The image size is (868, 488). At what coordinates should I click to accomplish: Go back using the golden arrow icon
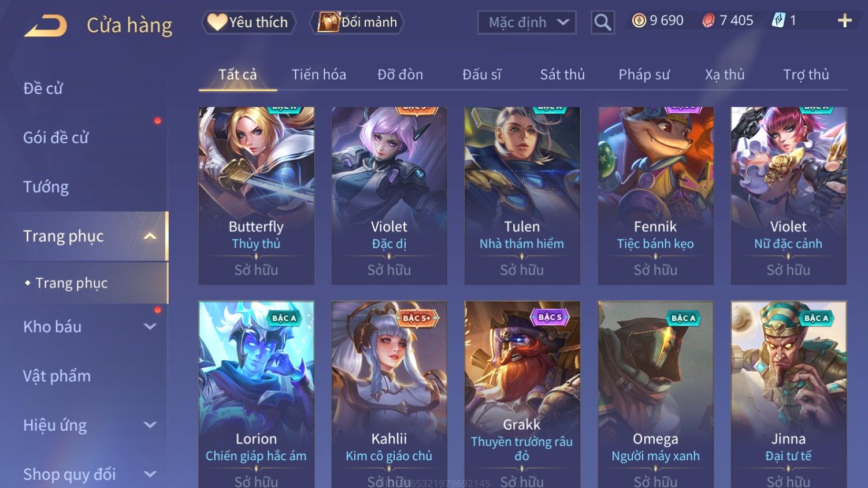(x=46, y=25)
